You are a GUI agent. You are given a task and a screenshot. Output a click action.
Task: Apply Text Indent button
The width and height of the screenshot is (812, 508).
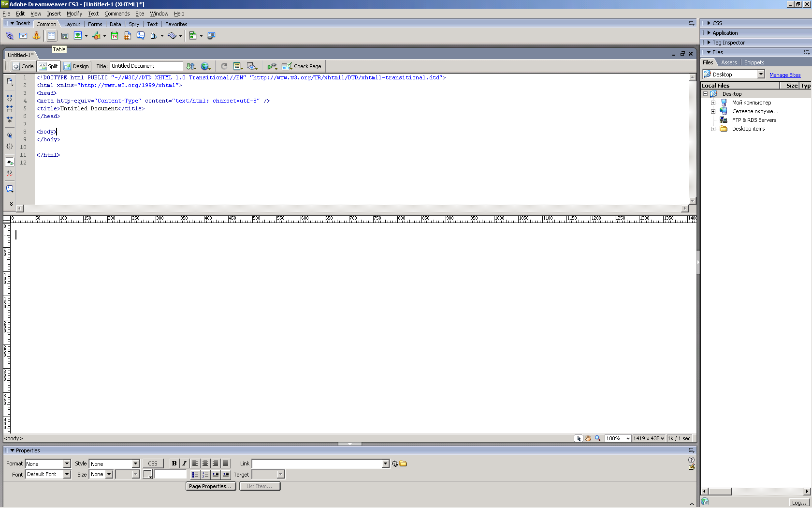click(x=225, y=475)
